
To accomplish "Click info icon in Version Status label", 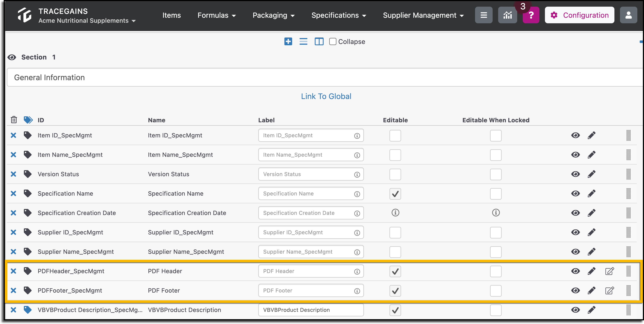I will 357,174.
